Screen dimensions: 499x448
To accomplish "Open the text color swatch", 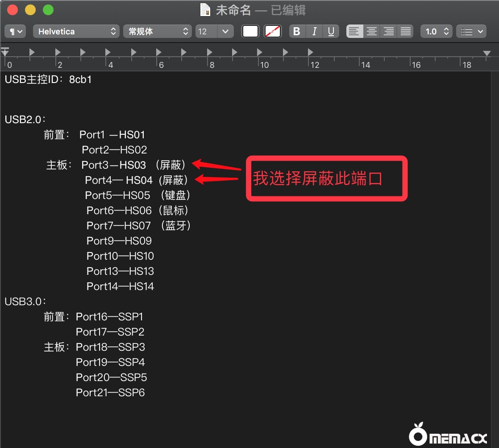I will click(250, 32).
